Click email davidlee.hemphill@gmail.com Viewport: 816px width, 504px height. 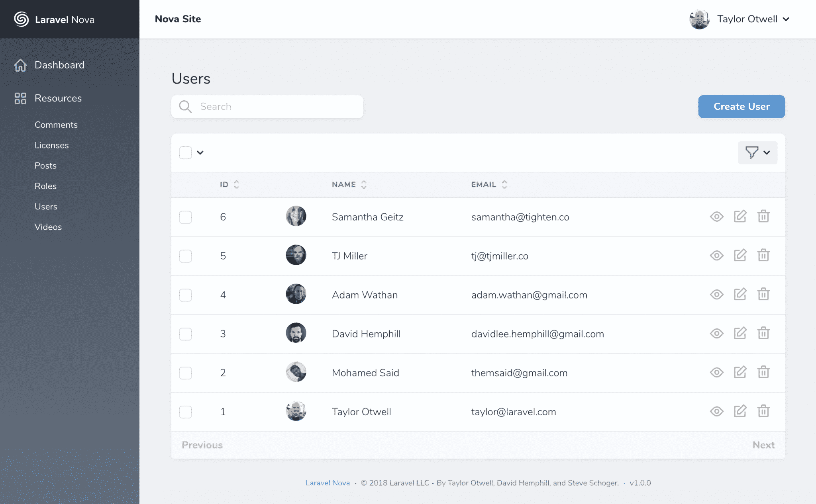537,334
